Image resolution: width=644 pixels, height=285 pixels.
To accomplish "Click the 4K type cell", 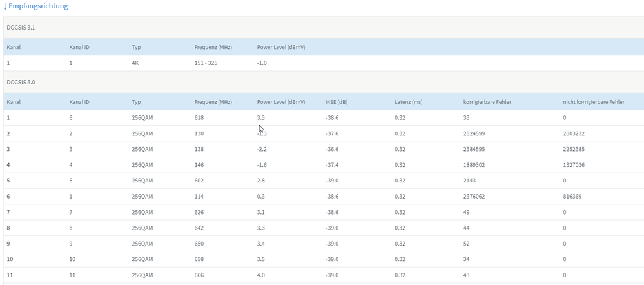I will click(x=135, y=63).
